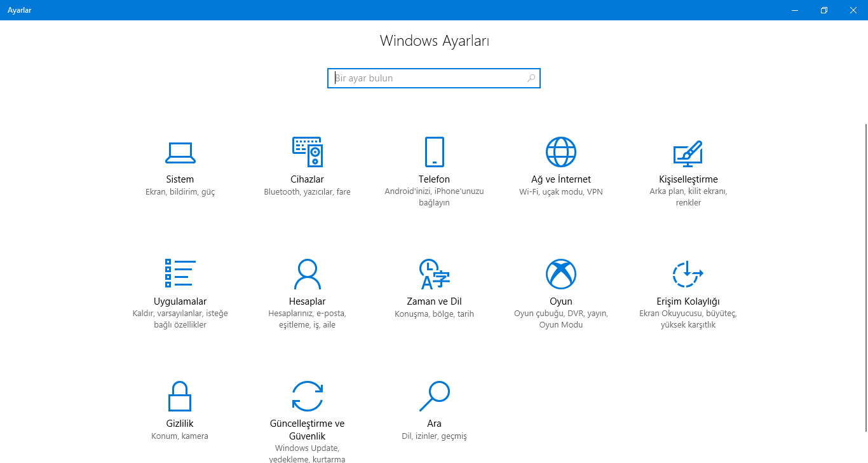Click the Güncelleştirme ve Güvenlik heading text
Screen dimensions: 868x463
click(x=307, y=430)
